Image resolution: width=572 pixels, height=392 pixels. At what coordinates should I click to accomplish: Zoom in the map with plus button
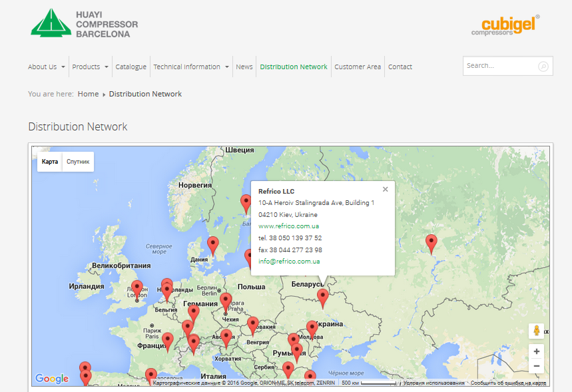536,351
